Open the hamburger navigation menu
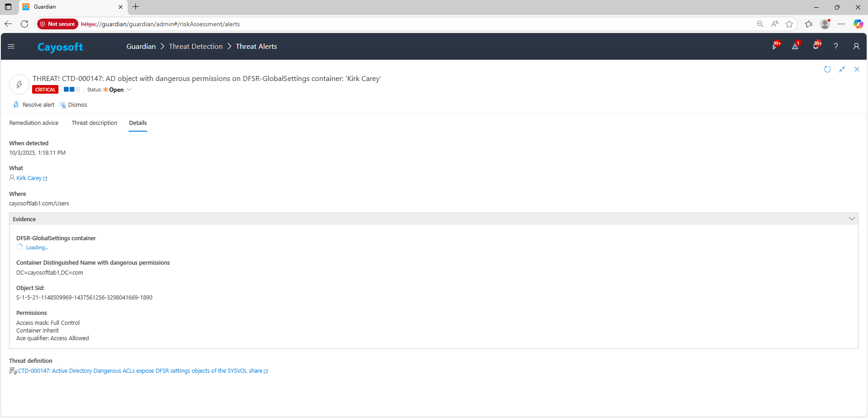 pyautogui.click(x=11, y=46)
